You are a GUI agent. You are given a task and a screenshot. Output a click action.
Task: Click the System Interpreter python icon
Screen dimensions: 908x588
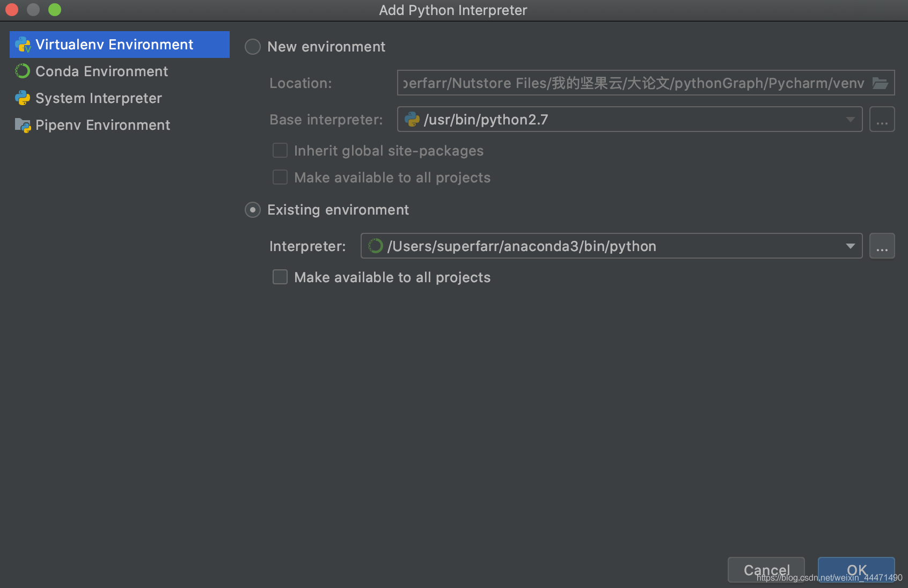click(23, 98)
